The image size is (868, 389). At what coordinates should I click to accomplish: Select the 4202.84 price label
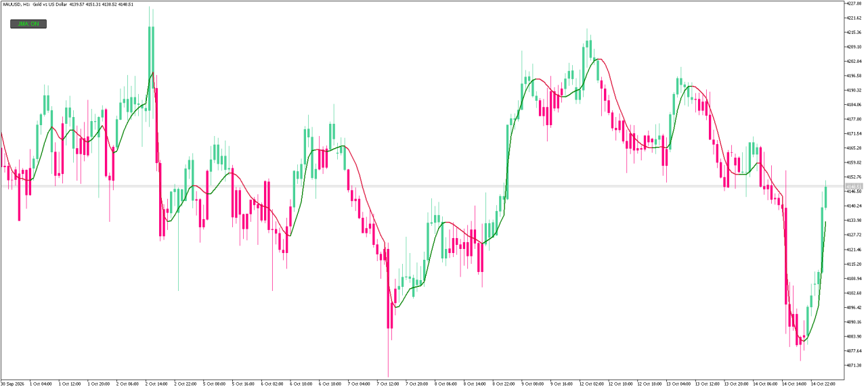853,61
